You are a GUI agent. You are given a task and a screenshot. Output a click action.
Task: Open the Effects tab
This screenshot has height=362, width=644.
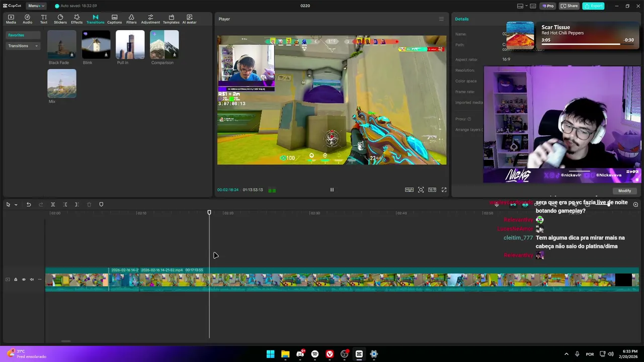[x=76, y=19]
